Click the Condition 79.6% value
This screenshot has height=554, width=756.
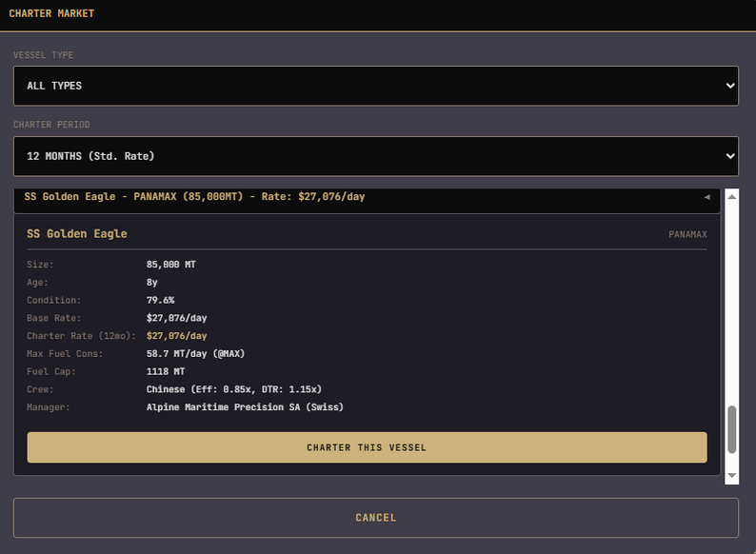coord(161,301)
